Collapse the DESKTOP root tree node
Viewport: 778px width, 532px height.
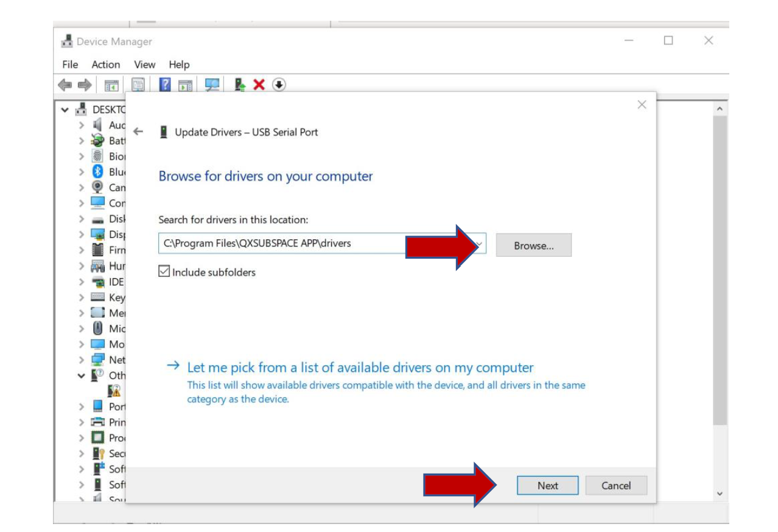[65, 110]
